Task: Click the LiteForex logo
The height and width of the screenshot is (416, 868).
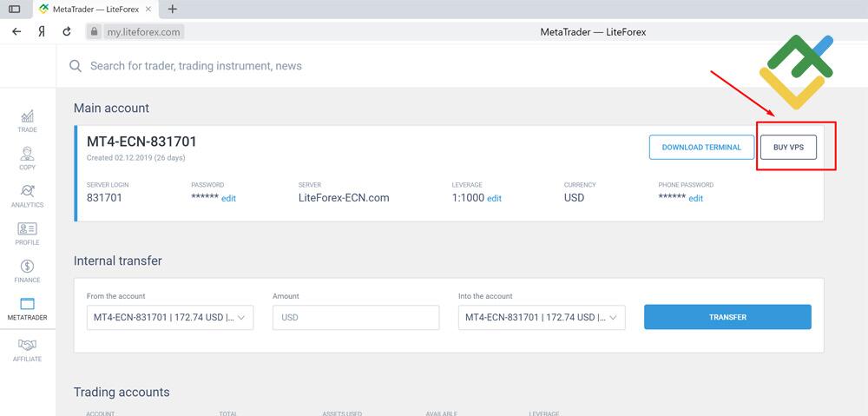Action: coord(796,72)
